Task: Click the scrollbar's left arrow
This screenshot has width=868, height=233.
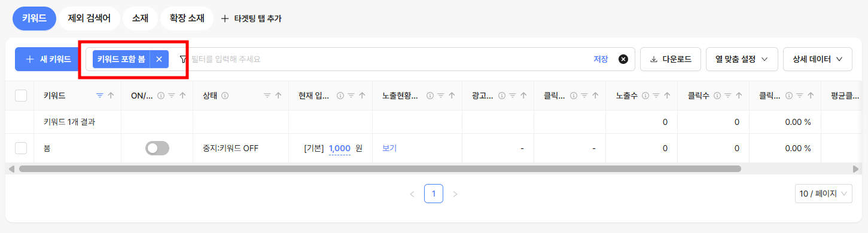Action: pos(11,169)
